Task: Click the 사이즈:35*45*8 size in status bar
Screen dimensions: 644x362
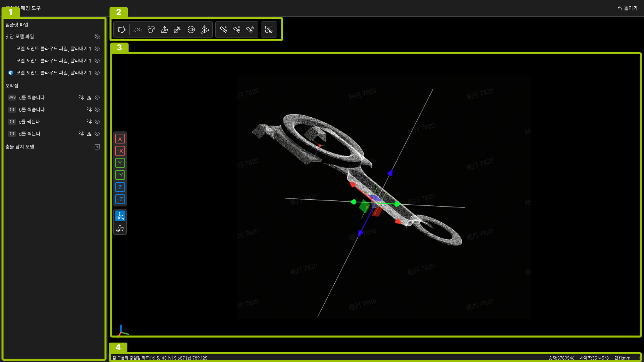Action: [x=594, y=358]
